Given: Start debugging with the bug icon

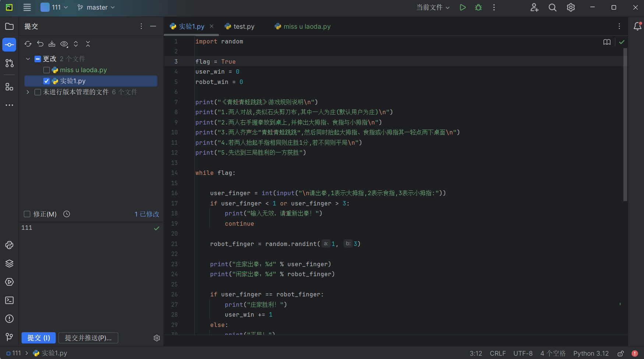Looking at the screenshot, I should (x=478, y=7).
